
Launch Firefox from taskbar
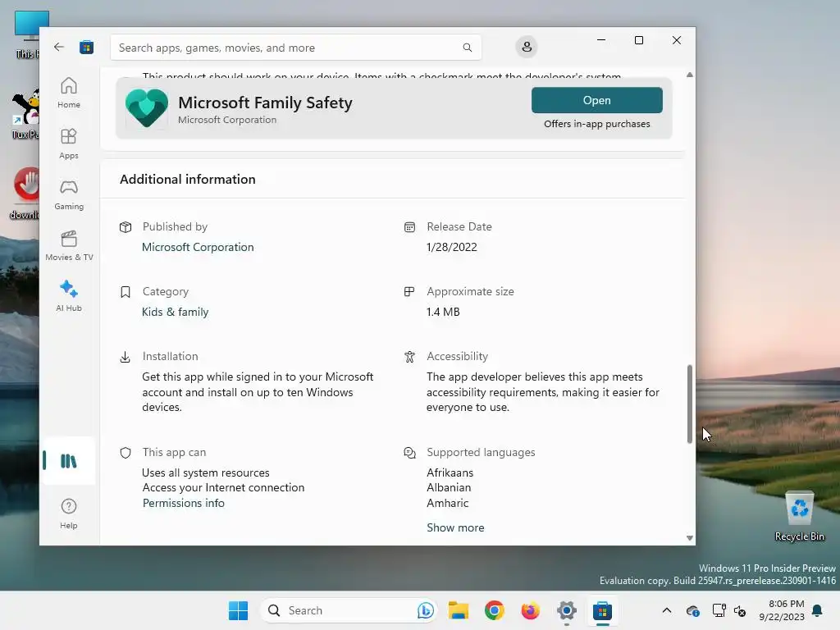[531, 610]
